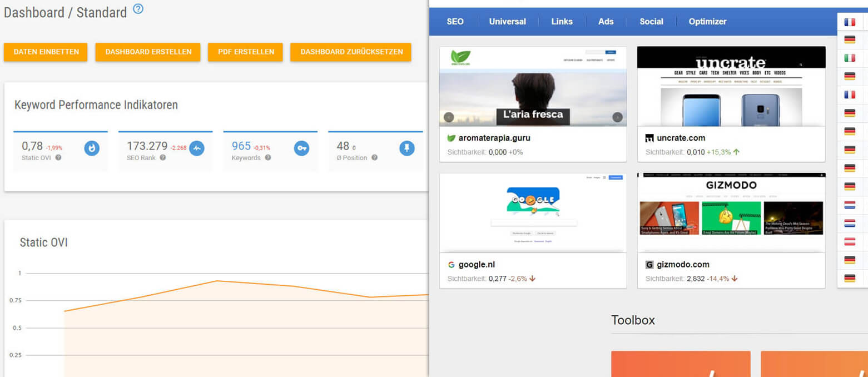Reset dashboard with Dashboard Zurücksetzen
This screenshot has height=377, width=868.
[x=350, y=52]
